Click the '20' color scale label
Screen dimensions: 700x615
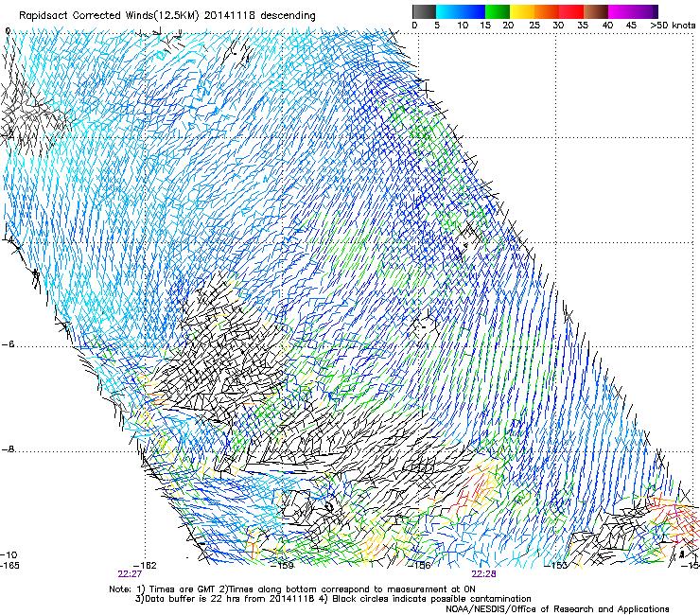click(508, 26)
